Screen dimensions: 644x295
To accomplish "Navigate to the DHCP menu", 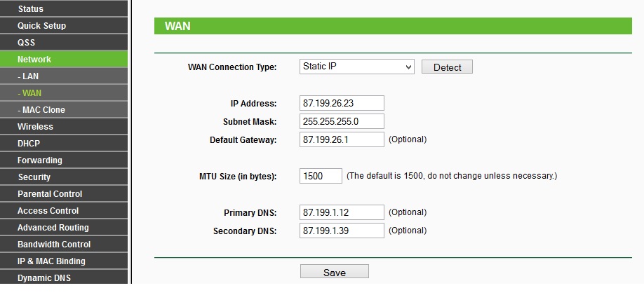I will tap(64, 143).
